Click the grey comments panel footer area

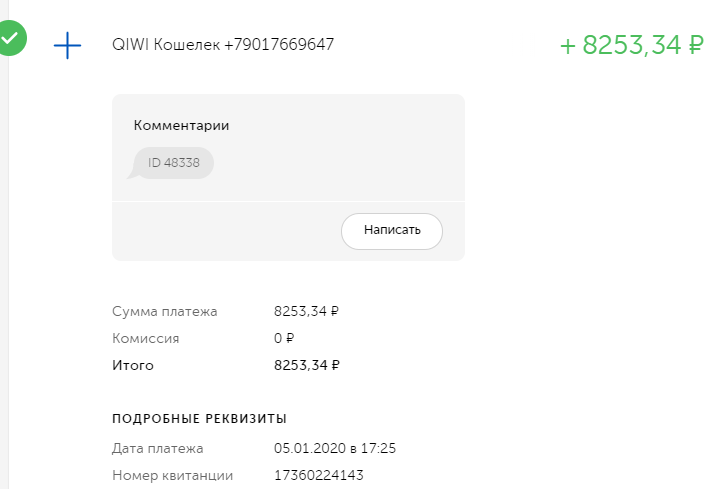(x=220, y=231)
